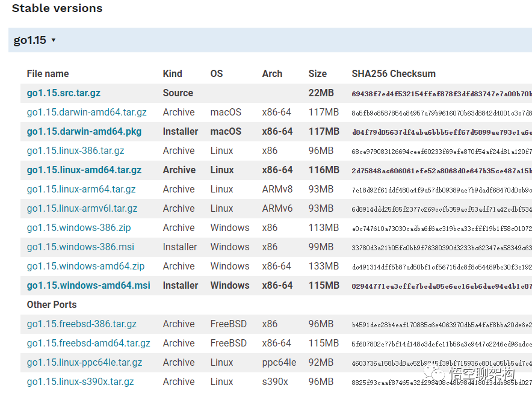Download go1.15.linux-s390x.tar.gz
The image size is (532, 397).
pyautogui.click(x=80, y=382)
